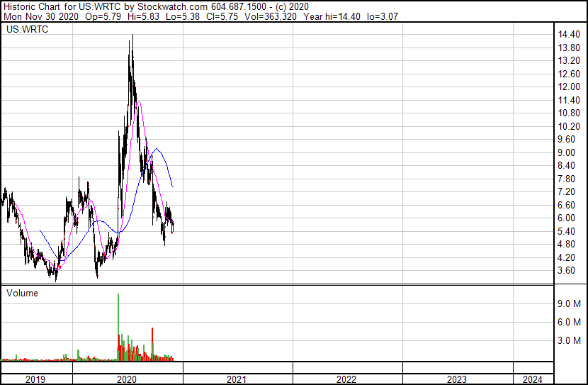Click the 3.0 M volume axis label
The width and height of the screenshot is (588, 385).
tap(569, 340)
